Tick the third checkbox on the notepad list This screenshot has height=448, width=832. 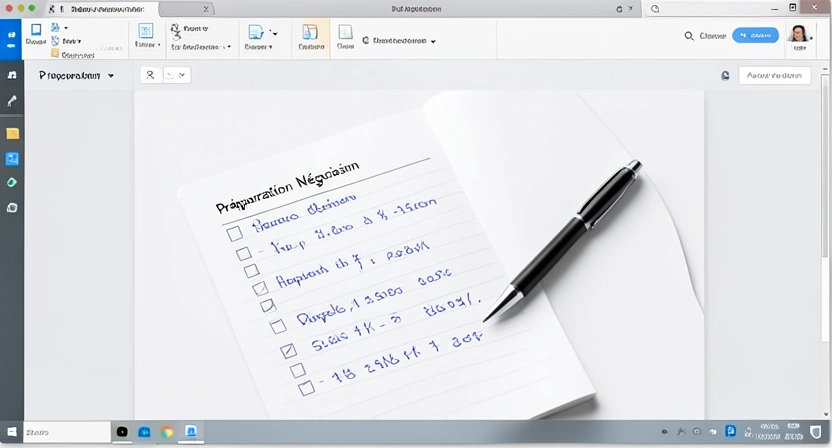(x=252, y=271)
